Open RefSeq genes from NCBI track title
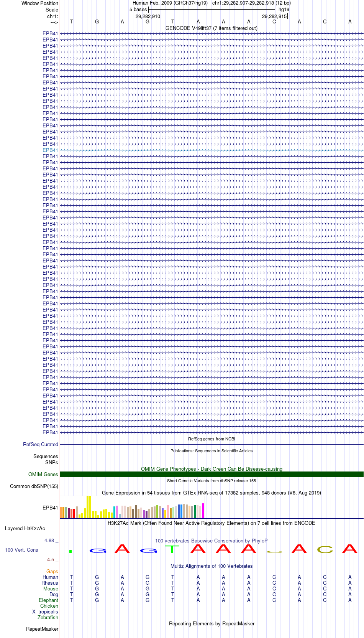Image resolution: width=364 pixels, height=638 pixels. 212,439
